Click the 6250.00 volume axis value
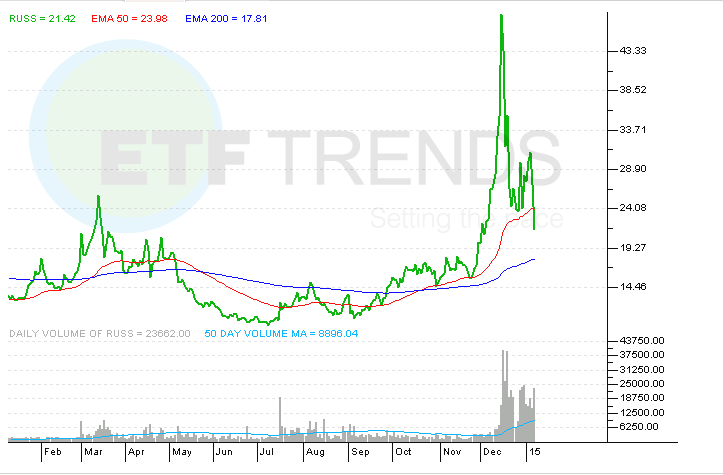This screenshot has height=475, width=723. 639,427
